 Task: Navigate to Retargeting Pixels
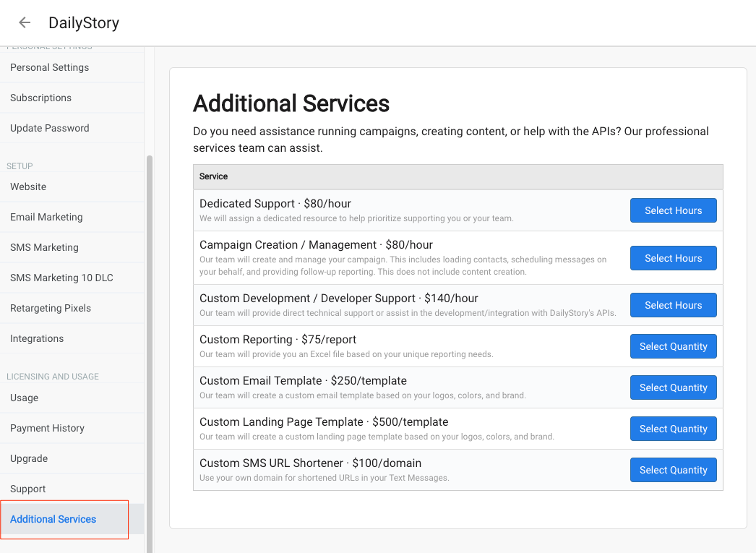(51, 308)
